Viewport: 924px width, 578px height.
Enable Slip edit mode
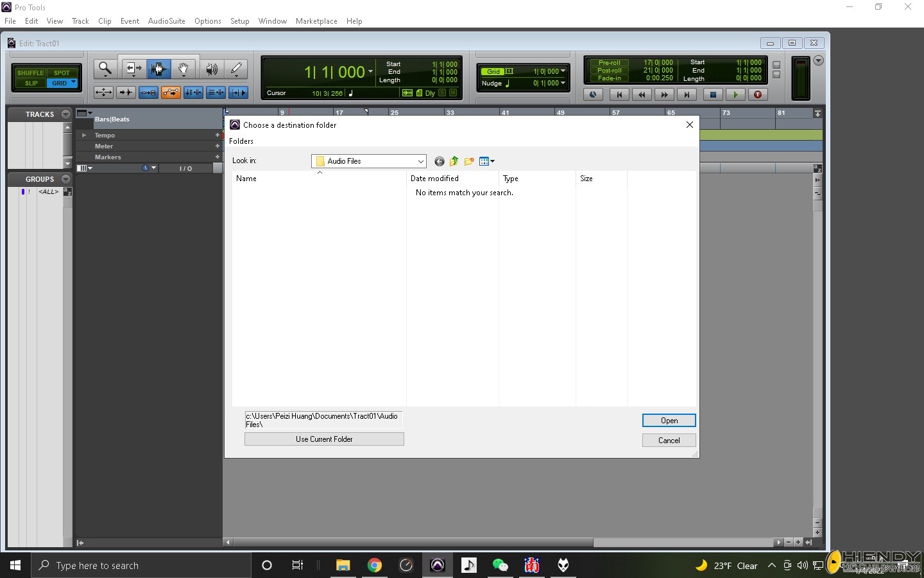31,83
